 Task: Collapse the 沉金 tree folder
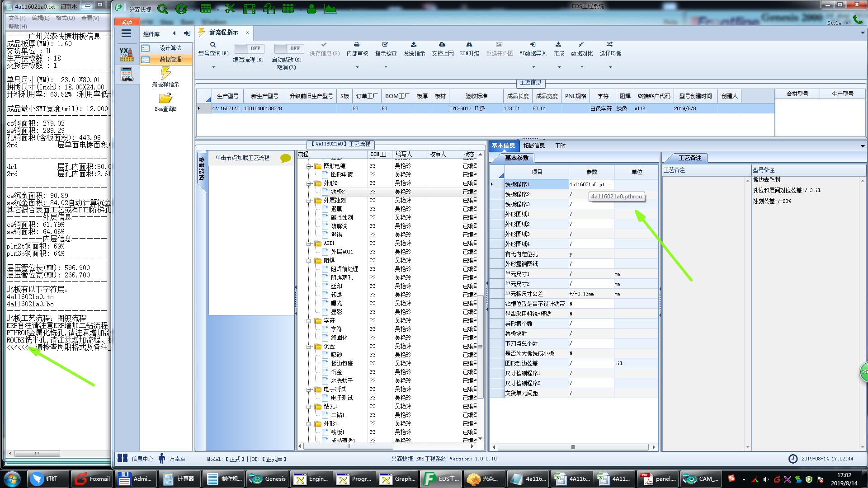click(x=309, y=347)
